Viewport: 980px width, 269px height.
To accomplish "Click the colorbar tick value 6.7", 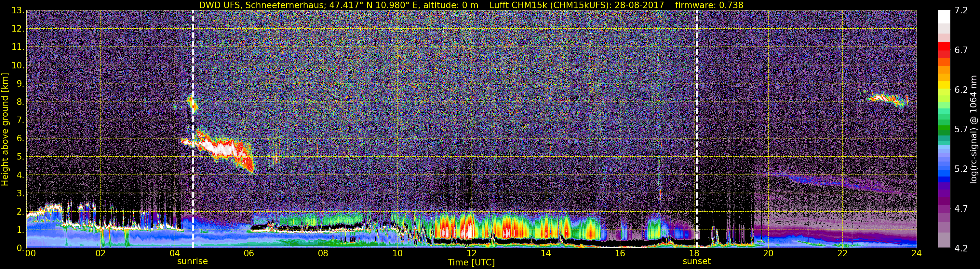I will (x=961, y=50).
